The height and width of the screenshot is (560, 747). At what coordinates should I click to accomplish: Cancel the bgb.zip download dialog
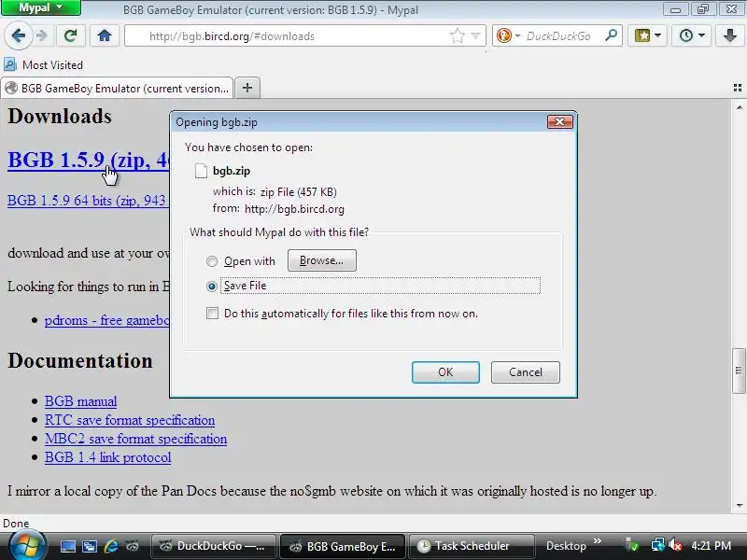click(x=526, y=371)
